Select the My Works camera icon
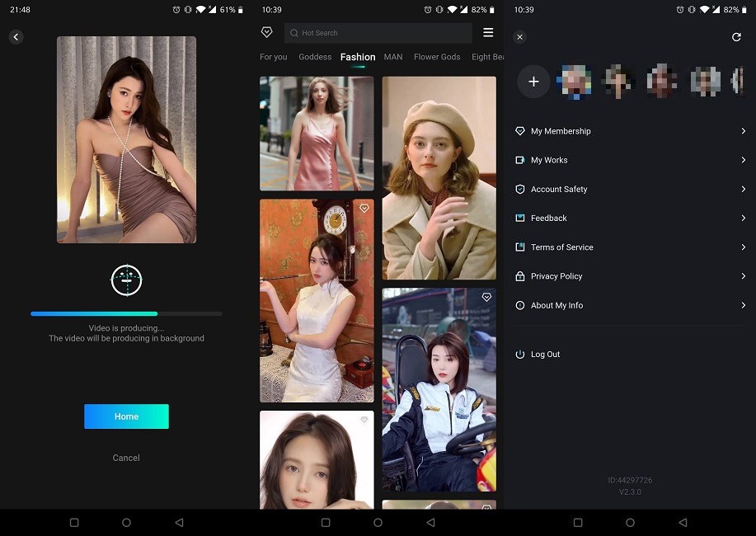 (519, 160)
